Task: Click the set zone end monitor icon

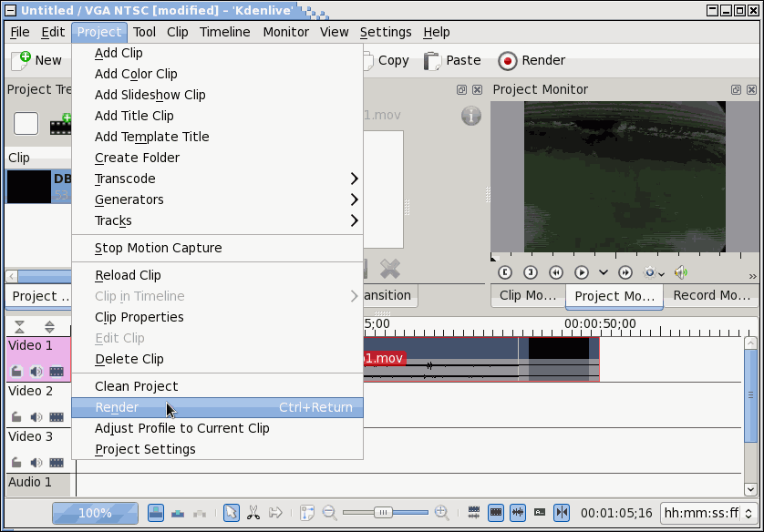Action: click(x=530, y=272)
